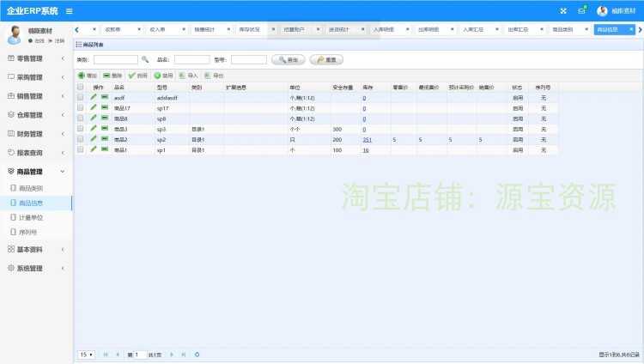Check the checkbox for the asdf row
This screenshot has height=364, width=644.
(80, 97)
